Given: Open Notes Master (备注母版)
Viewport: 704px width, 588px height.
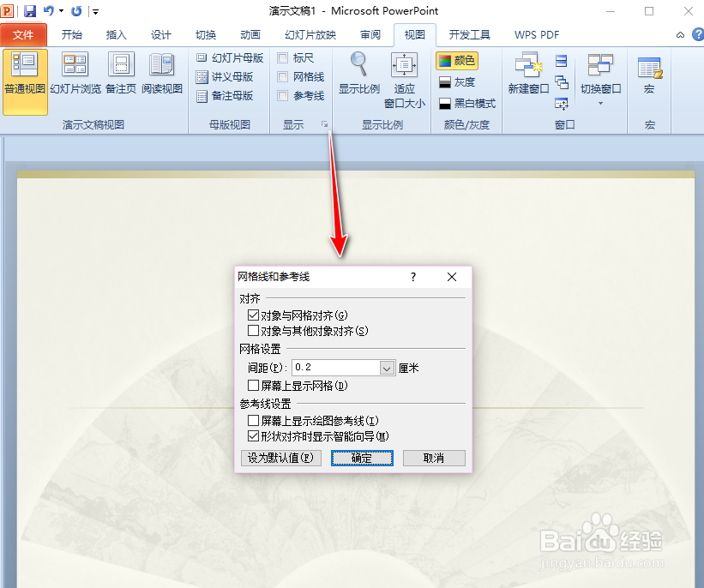Looking at the screenshot, I should tap(225, 96).
